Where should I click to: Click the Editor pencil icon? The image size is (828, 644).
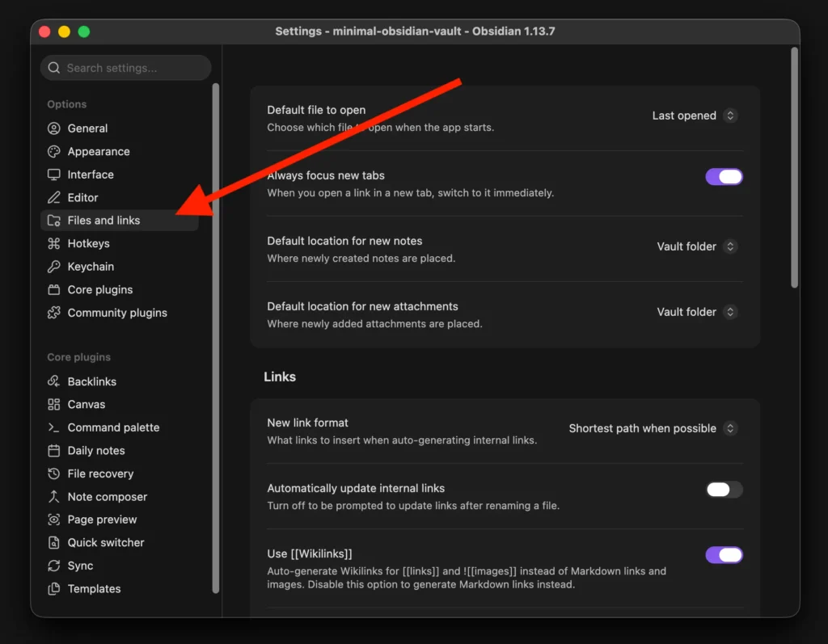point(54,197)
